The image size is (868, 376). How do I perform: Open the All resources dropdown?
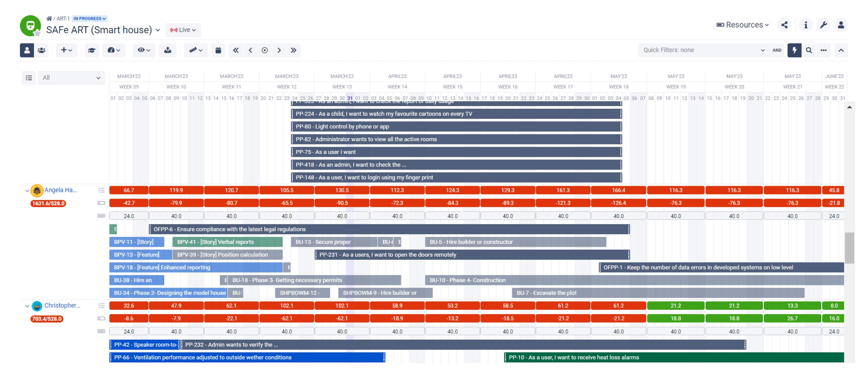point(71,78)
